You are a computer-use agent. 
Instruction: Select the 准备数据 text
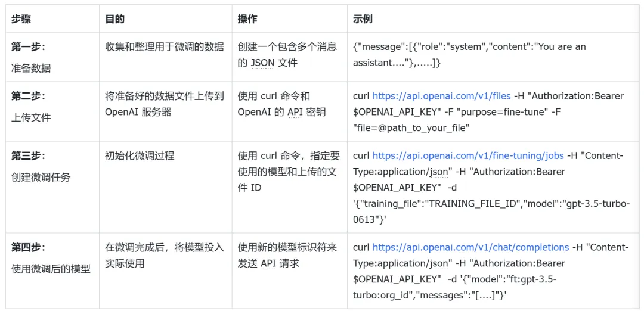click(31, 68)
